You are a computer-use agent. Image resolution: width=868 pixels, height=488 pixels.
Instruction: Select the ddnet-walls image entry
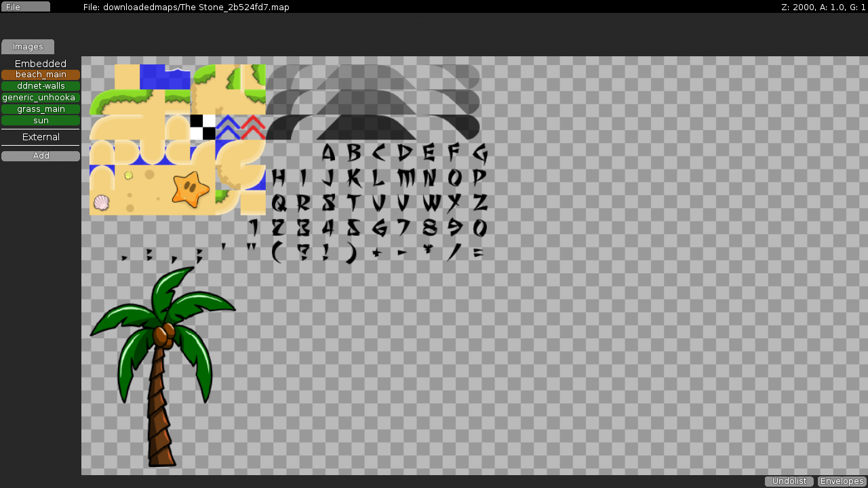pyautogui.click(x=41, y=86)
